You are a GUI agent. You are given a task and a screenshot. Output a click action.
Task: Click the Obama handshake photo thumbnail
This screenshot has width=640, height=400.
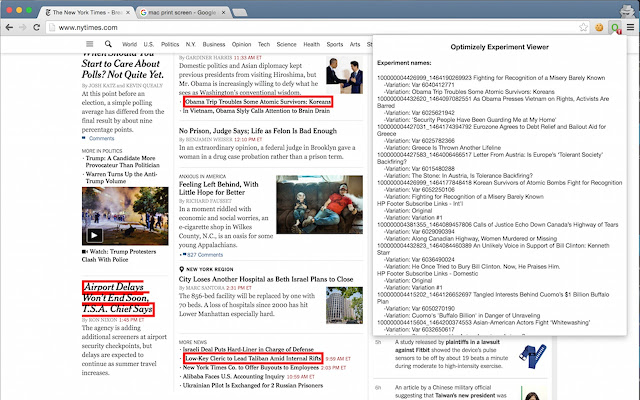tap(344, 76)
